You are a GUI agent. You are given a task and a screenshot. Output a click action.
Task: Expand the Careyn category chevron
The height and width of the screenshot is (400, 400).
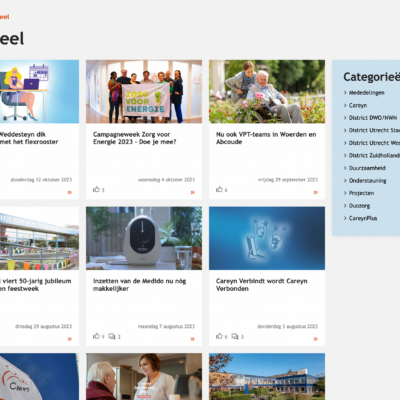(x=345, y=105)
